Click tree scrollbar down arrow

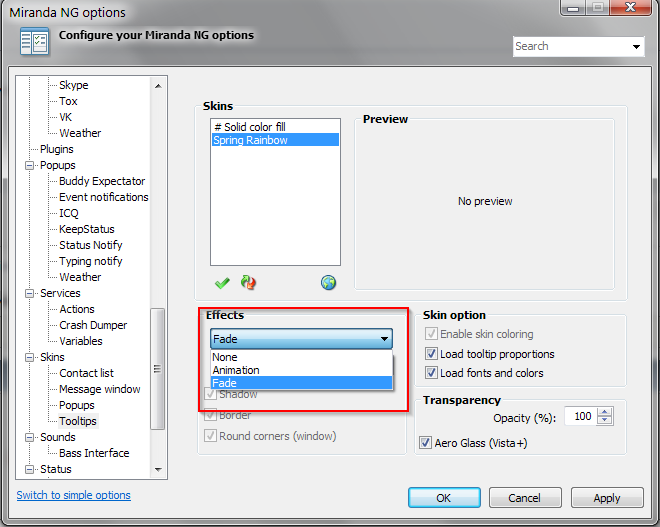point(158,469)
